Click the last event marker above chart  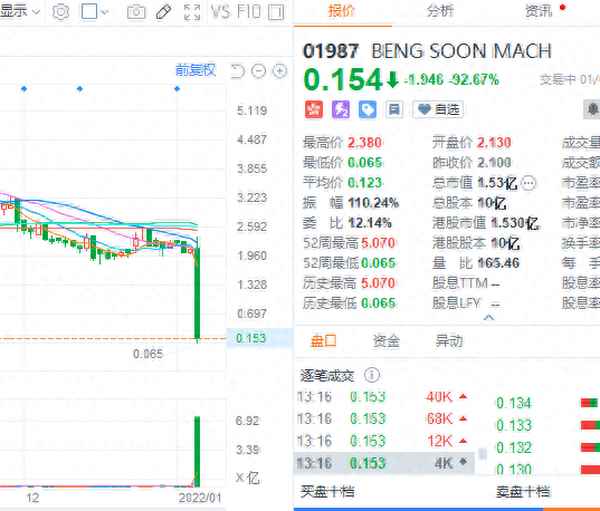pos(177,89)
